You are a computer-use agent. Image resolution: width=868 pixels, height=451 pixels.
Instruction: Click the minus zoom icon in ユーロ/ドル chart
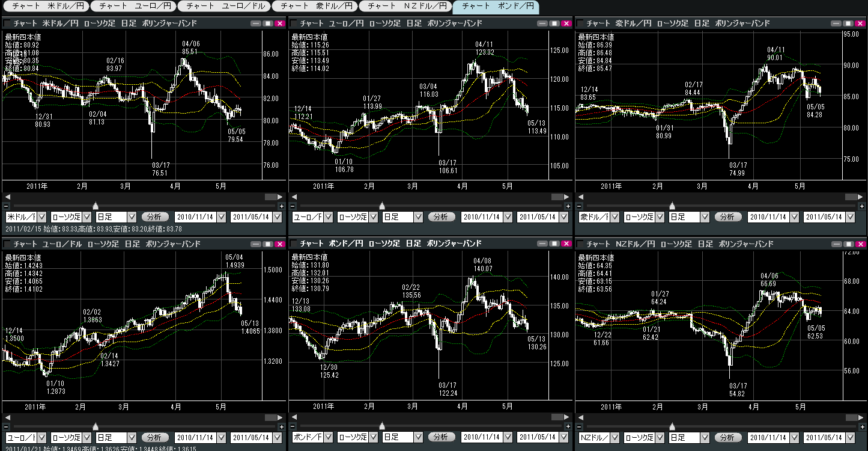pyautogui.click(x=7, y=427)
